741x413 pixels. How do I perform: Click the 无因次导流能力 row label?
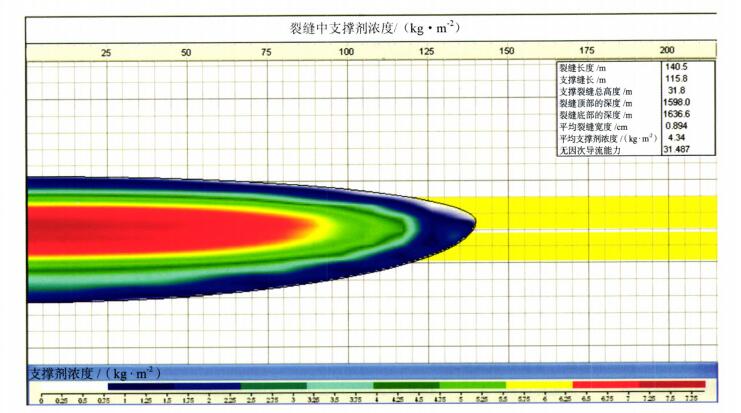590,150
